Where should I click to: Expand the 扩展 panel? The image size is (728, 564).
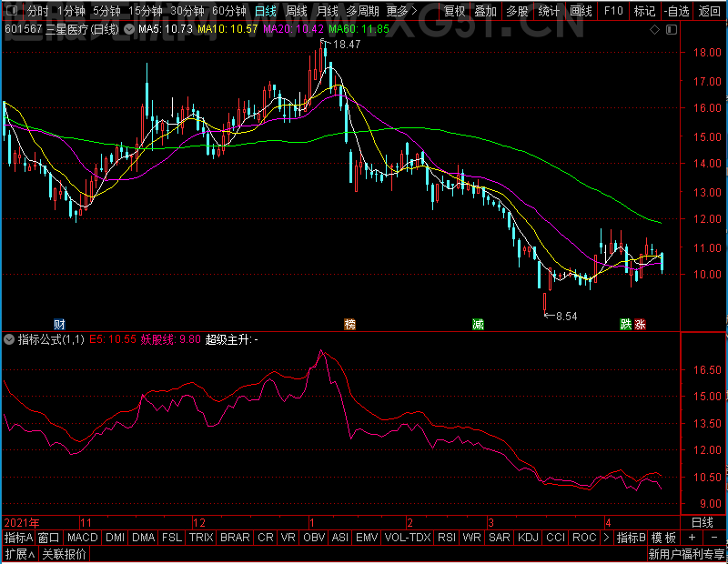[20, 554]
